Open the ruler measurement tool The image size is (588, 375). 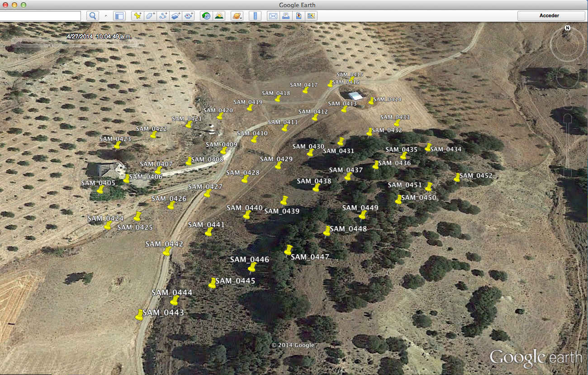point(255,16)
